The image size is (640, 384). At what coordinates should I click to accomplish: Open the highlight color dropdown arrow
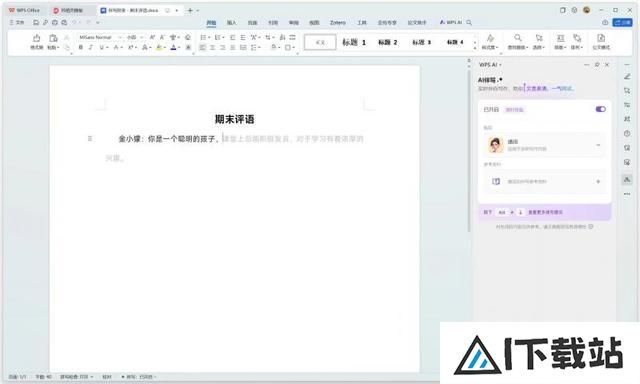tap(165, 48)
